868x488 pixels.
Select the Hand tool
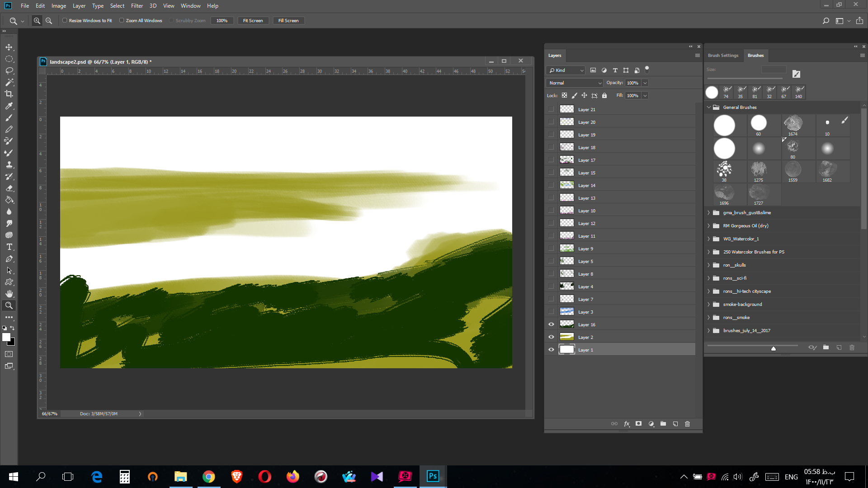(9, 294)
